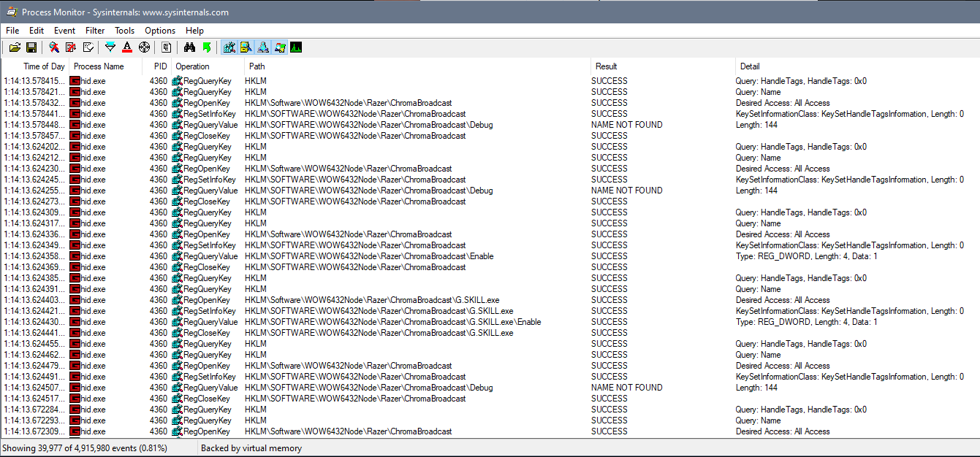The image size is (980, 457).
Task: Click the Include Process From Window crosshair icon
Action: point(144,47)
